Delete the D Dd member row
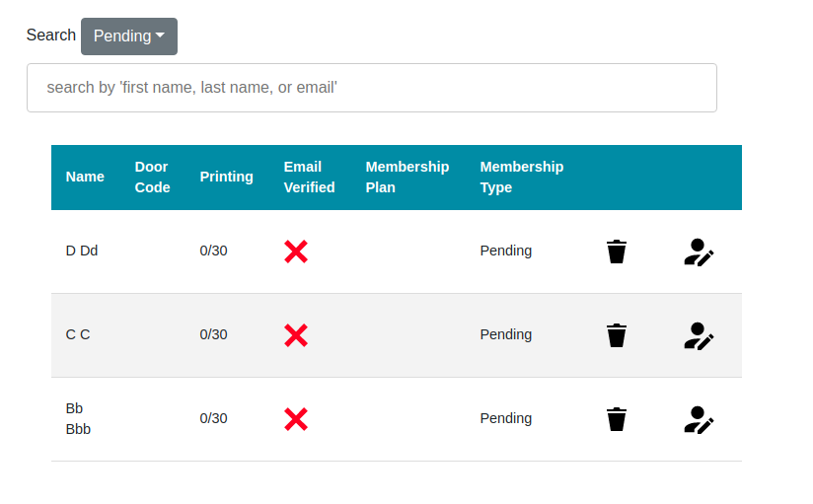This screenshot has height=504, width=813. point(617,252)
